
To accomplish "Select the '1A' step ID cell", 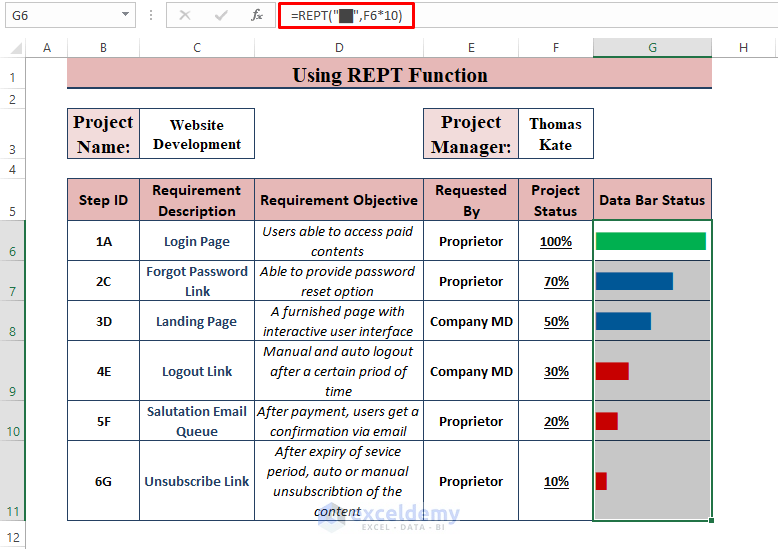I will point(103,241).
